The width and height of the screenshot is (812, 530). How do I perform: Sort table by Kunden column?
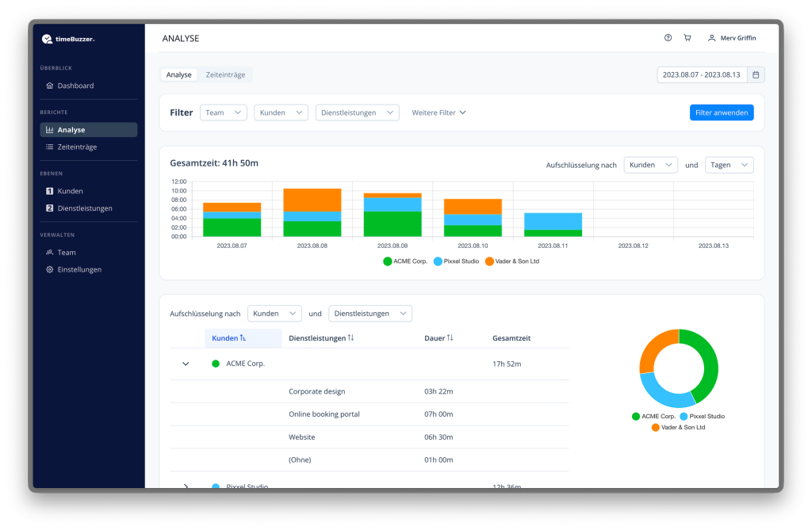point(228,338)
